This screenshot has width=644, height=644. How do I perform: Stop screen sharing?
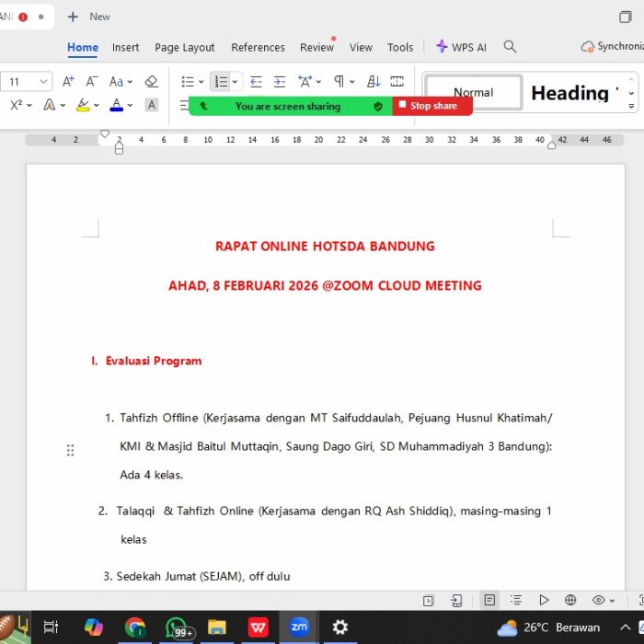432,106
